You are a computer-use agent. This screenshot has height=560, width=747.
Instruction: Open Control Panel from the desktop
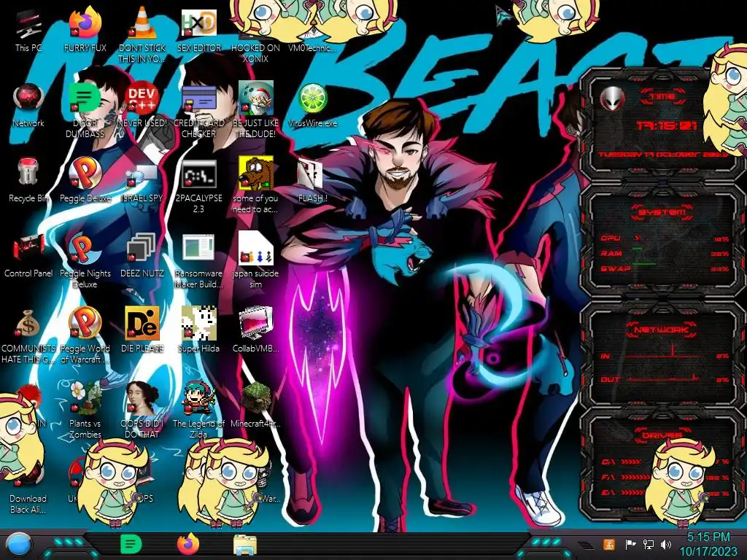[28, 256]
